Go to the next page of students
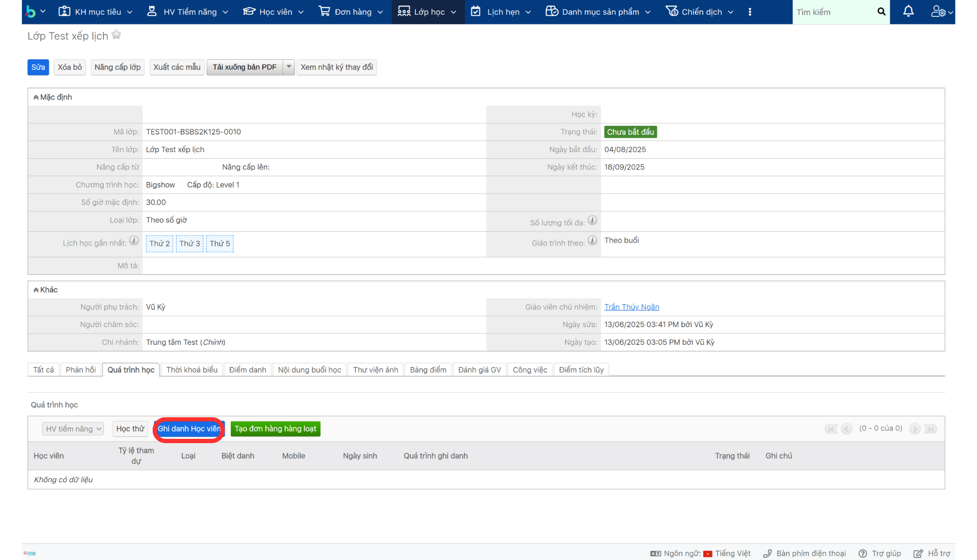Image resolution: width=977 pixels, height=560 pixels. (915, 429)
